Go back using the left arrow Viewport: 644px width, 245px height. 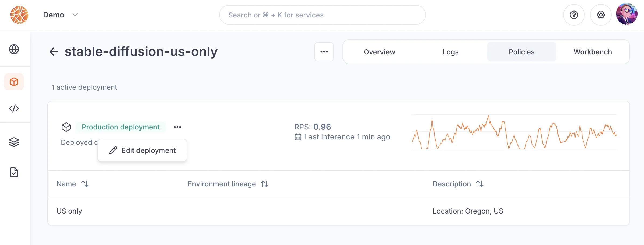click(54, 52)
